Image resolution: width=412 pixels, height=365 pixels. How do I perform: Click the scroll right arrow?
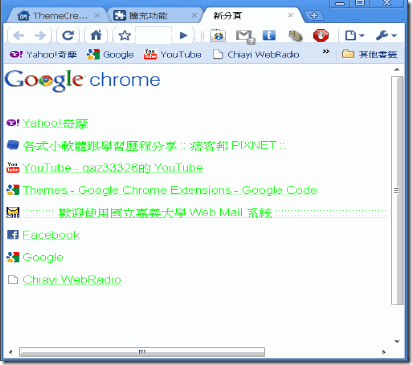384,352
